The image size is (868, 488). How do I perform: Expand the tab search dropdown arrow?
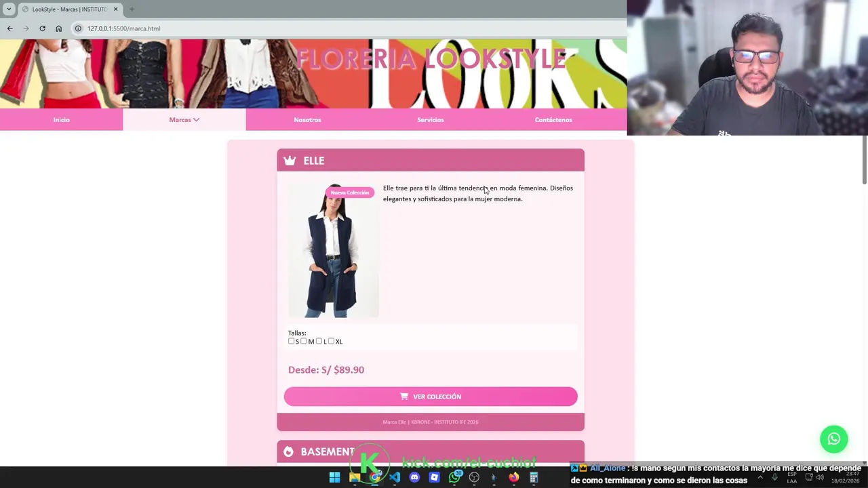(x=9, y=9)
